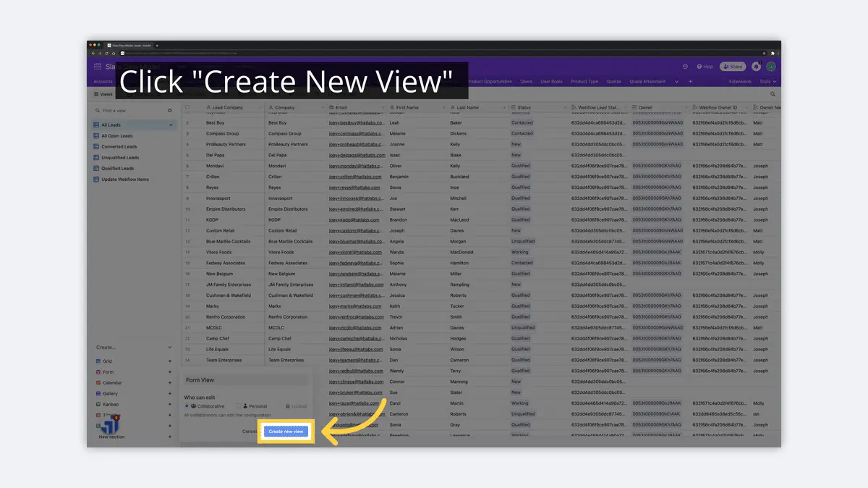The image size is (868, 488).
Task: Select the Qualified Leads view
Action: 134,168
